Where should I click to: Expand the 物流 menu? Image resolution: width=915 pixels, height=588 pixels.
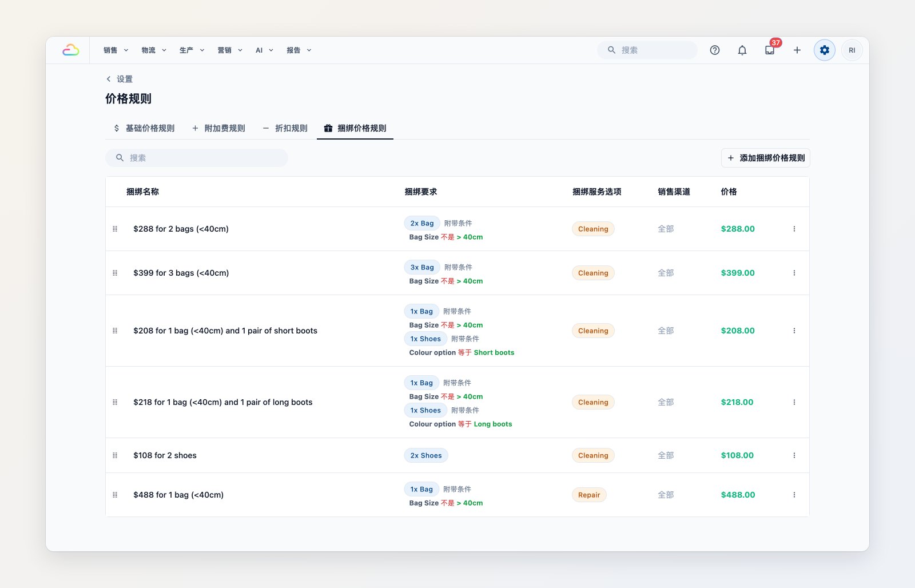(154, 50)
